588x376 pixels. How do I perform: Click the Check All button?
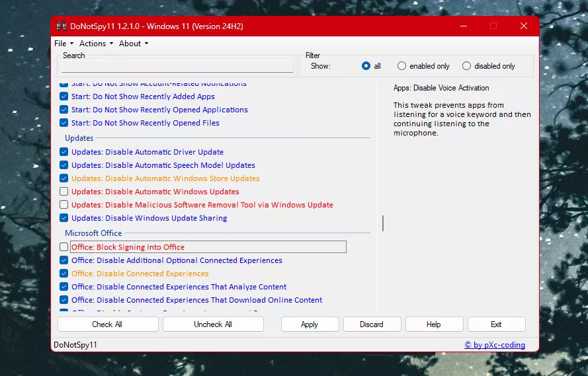pyautogui.click(x=108, y=324)
